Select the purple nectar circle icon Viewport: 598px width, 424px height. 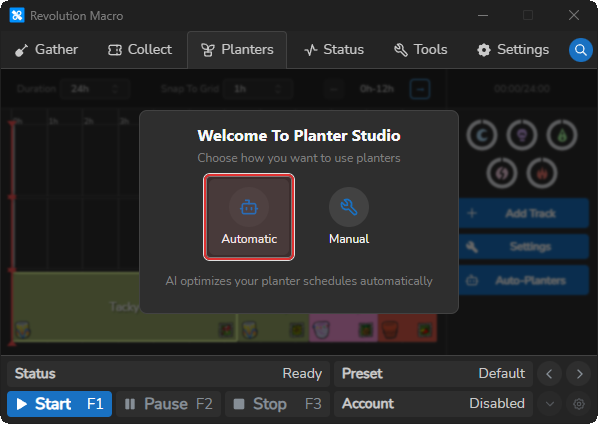[522, 135]
